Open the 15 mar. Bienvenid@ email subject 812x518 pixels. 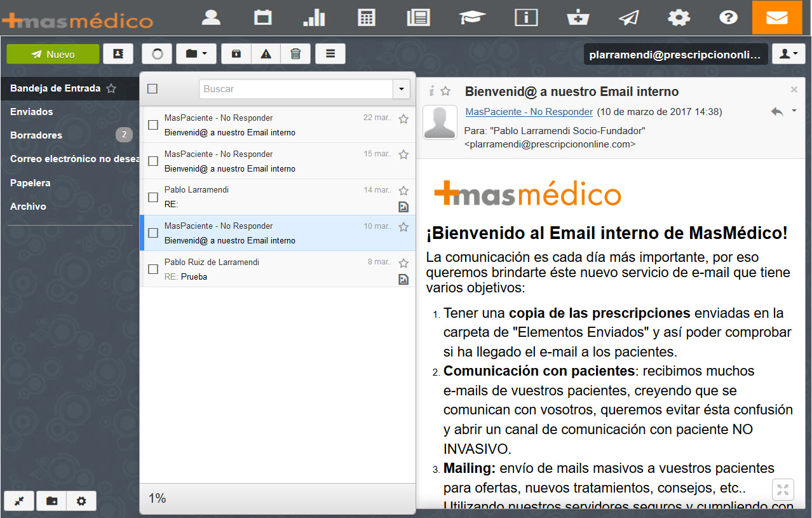(230, 169)
